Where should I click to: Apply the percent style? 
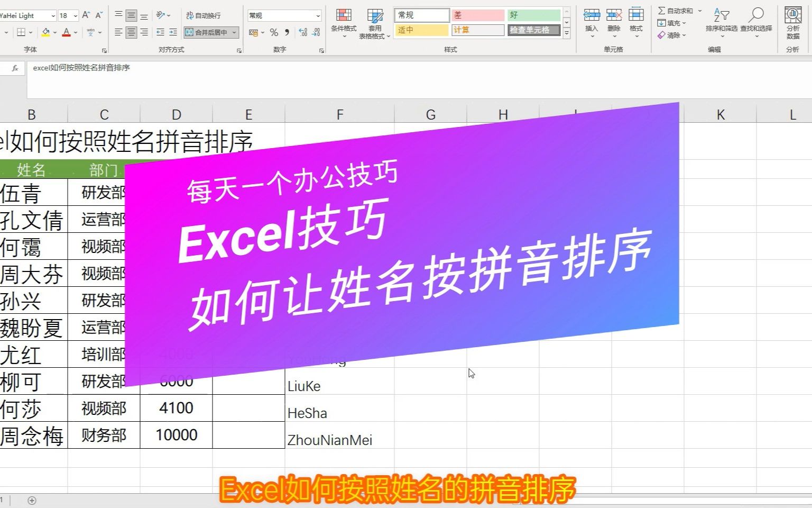coord(274,32)
